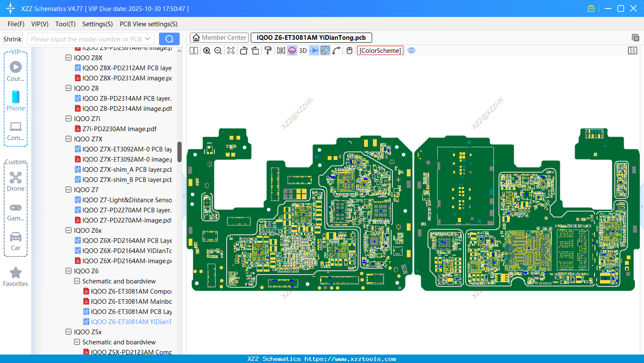The height and width of the screenshot is (363, 644).
Task: Collapse the IQOO Z7i tree node
Action: 69,118
